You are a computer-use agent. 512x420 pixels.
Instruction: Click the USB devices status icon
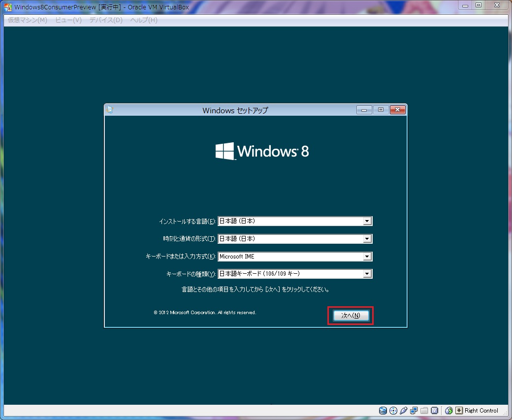pyautogui.click(x=403, y=411)
